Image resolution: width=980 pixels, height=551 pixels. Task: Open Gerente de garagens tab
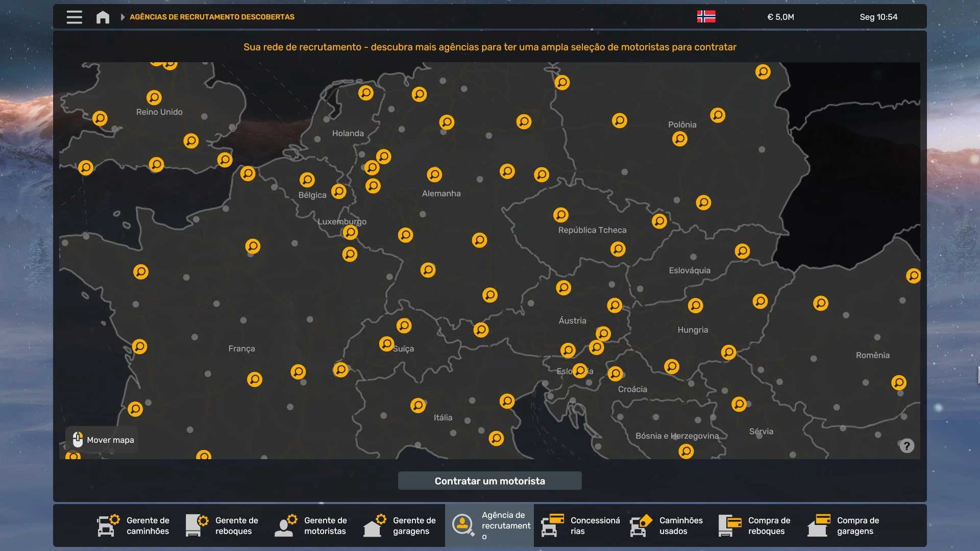pyautogui.click(x=400, y=525)
